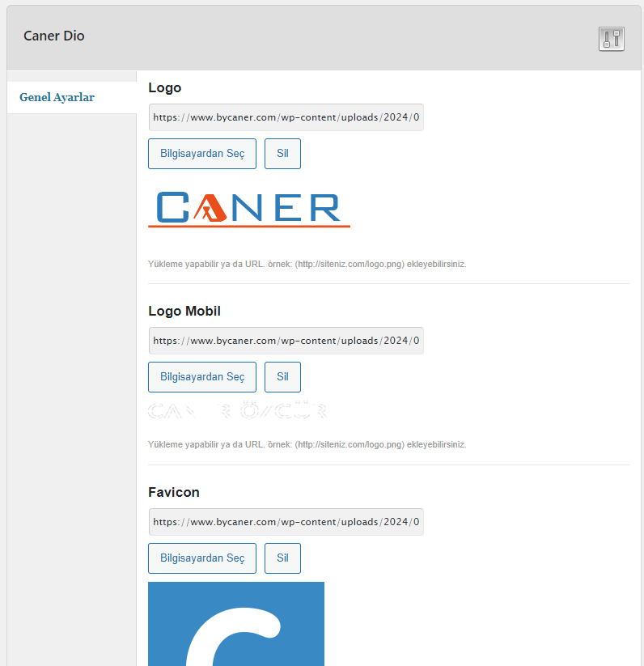Click the Logo section heading
Image resolution: width=644 pixels, height=666 pixels.
point(165,88)
